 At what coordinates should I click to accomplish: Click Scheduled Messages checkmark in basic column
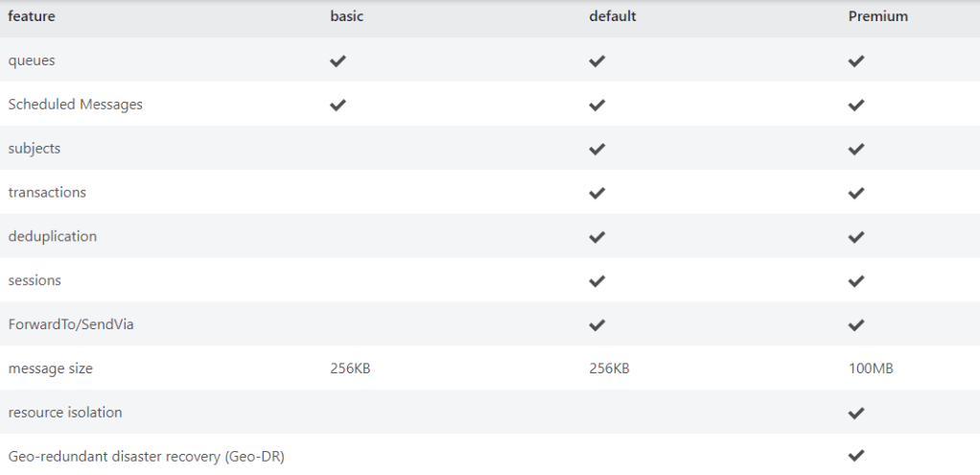(x=338, y=105)
